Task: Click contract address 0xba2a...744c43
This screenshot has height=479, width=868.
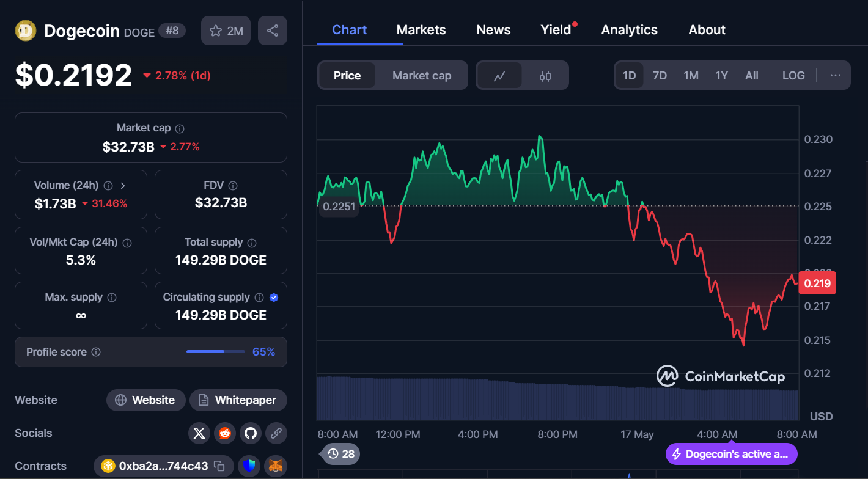Action: click(163, 466)
